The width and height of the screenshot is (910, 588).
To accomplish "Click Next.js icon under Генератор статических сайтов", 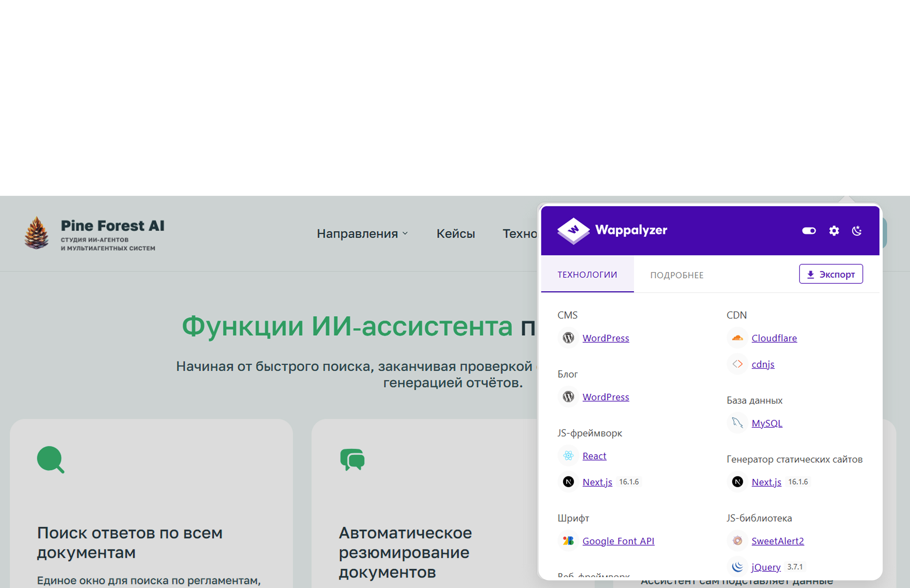I will [737, 482].
